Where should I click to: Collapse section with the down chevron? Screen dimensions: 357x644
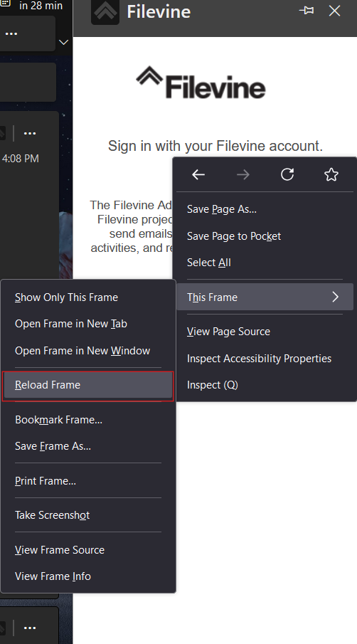tap(63, 42)
